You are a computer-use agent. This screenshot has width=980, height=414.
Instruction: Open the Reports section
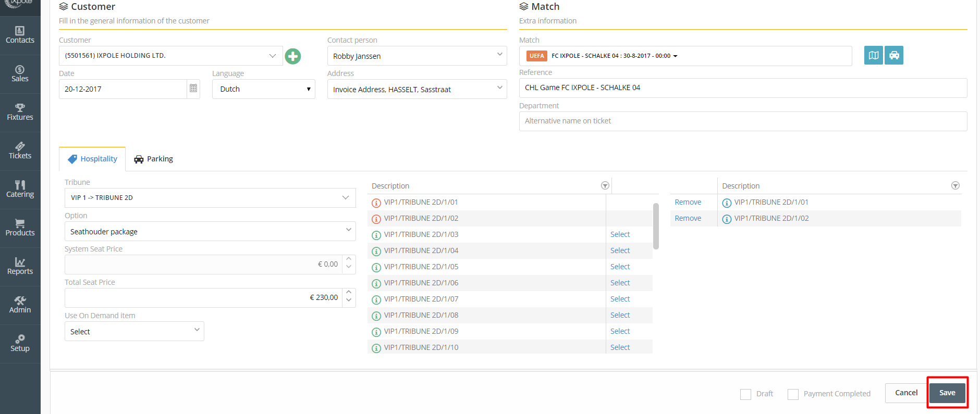coord(20,267)
